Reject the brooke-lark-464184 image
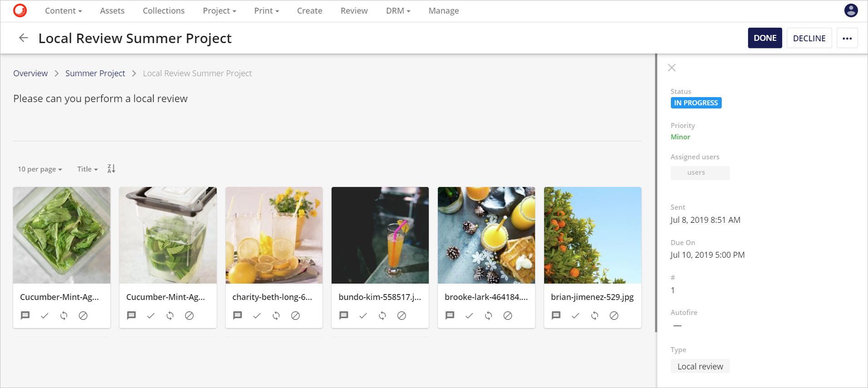868x388 pixels. 508,315
